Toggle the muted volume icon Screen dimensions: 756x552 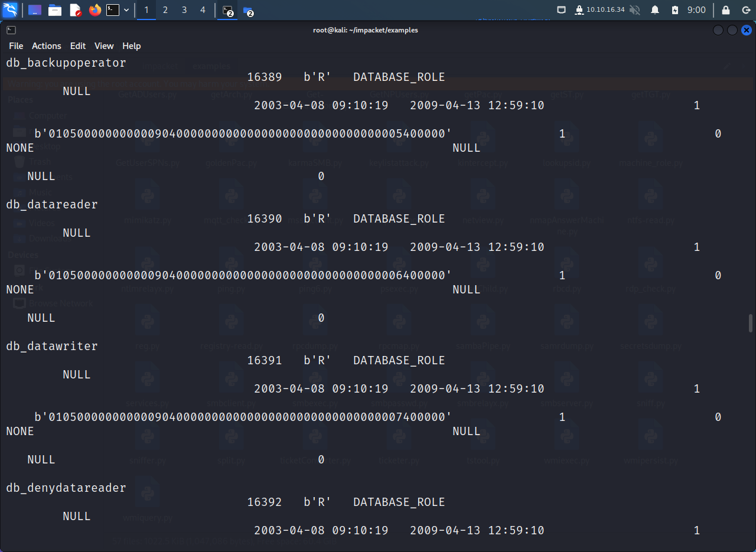tap(635, 10)
